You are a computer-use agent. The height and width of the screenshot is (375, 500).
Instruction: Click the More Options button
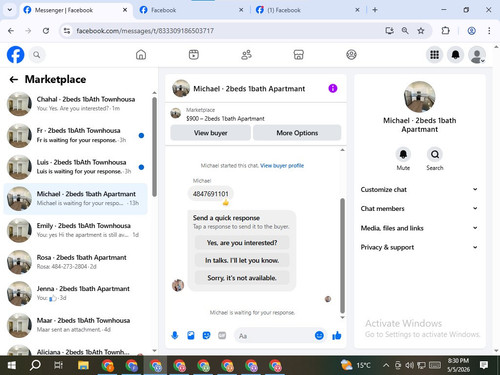tap(297, 133)
